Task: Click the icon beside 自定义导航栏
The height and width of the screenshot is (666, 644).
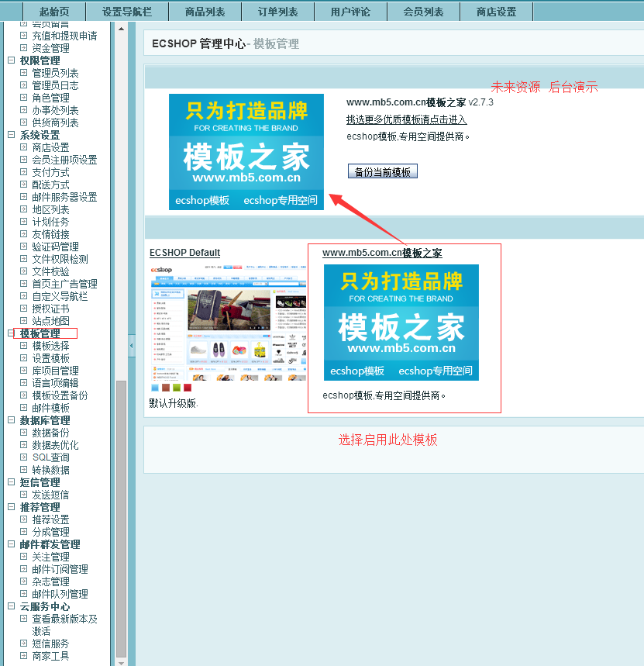Action: pyautogui.click(x=24, y=296)
